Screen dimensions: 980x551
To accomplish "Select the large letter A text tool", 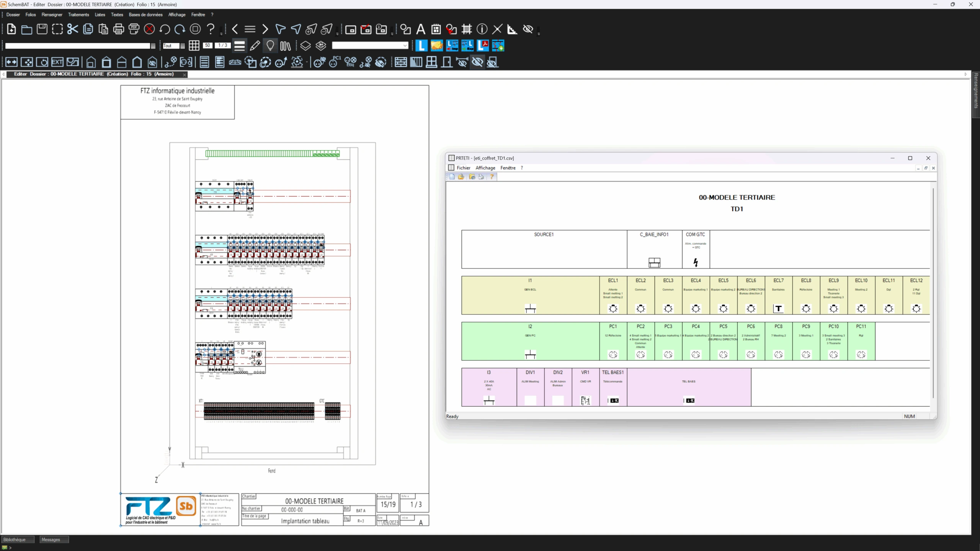I will (x=421, y=29).
